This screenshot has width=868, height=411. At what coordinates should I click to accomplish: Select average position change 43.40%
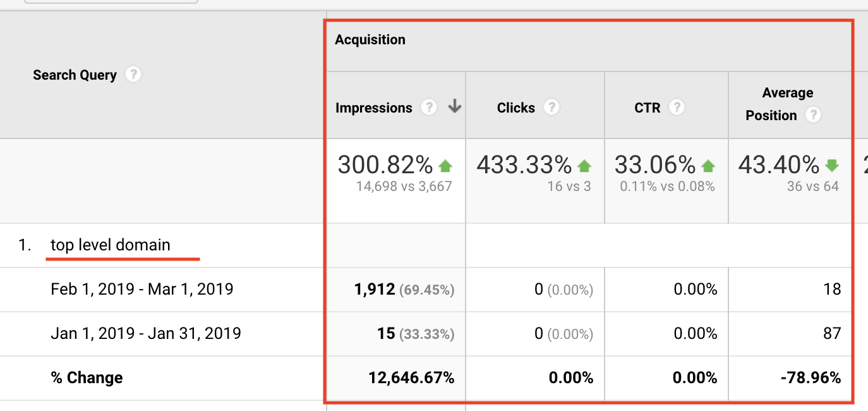pos(779,165)
